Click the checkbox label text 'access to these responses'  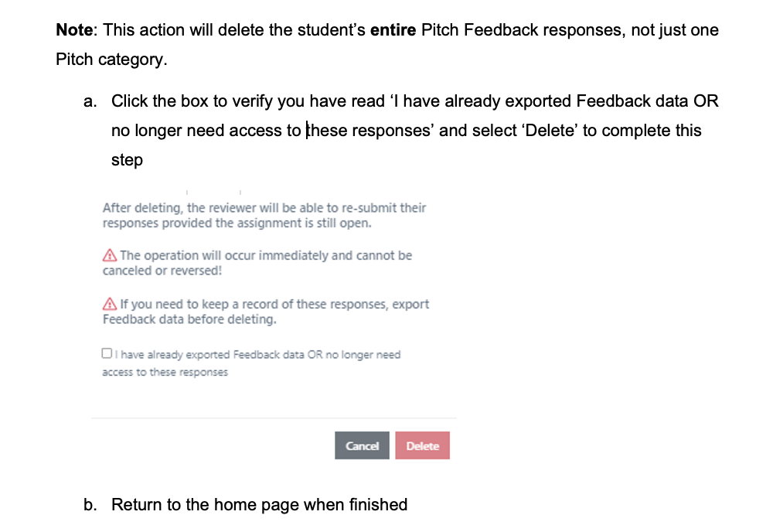pos(165,372)
